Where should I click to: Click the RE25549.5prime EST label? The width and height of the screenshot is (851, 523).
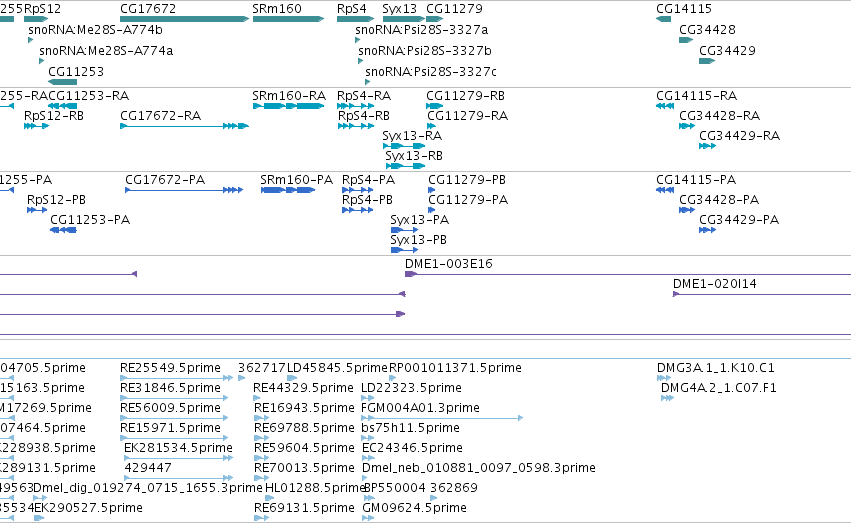pyautogui.click(x=170, y=368)
